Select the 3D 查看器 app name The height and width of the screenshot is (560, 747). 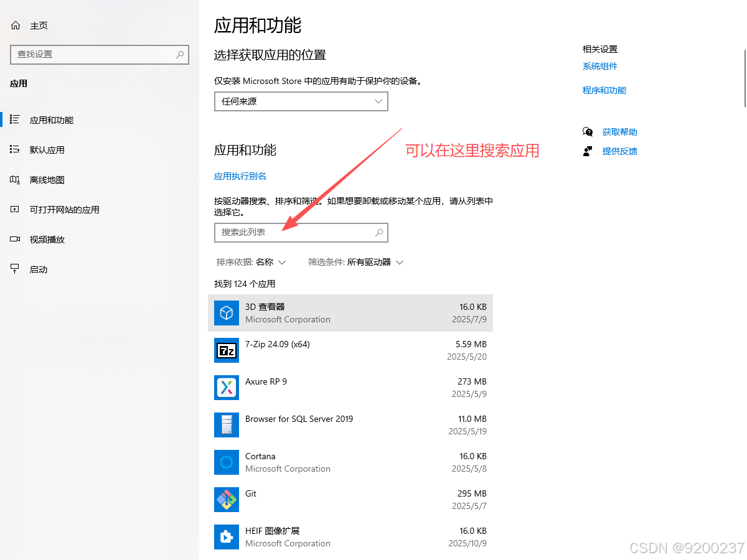point(265,307)
